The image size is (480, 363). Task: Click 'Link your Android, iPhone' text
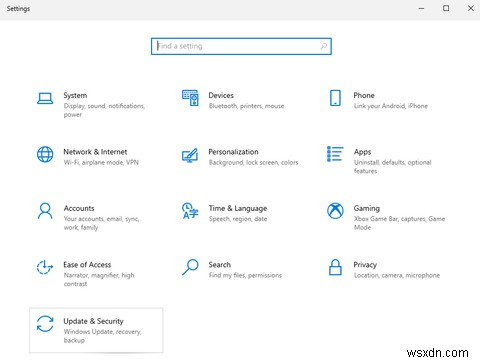coord(391,106)
